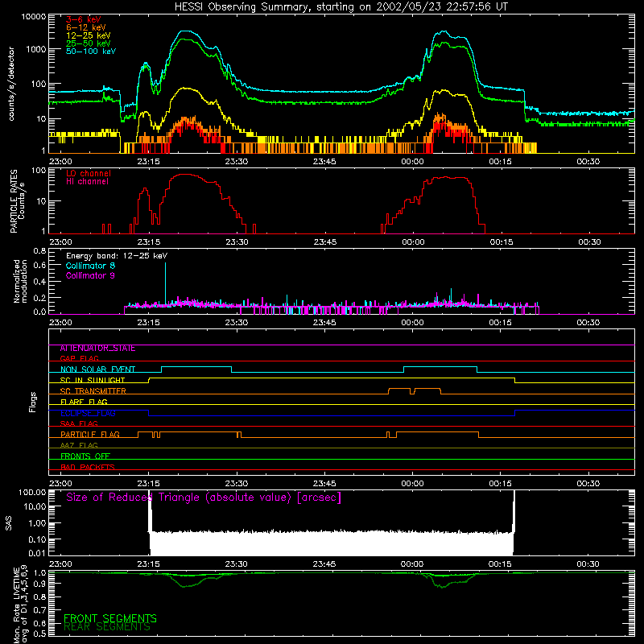Click the BAD_PACKETS flag label
The width and height of the screenshot is (644, 644).
coord(88,467)
